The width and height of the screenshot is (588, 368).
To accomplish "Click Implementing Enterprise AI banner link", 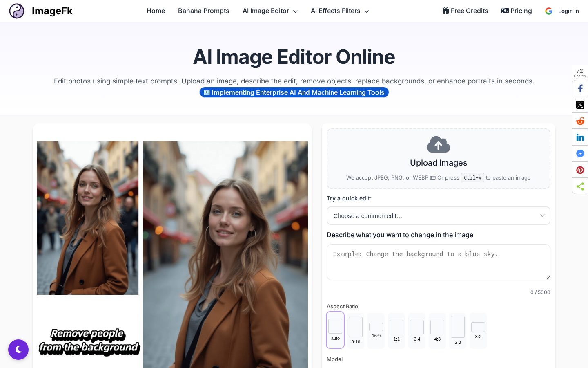I will (x=294, y=92).
